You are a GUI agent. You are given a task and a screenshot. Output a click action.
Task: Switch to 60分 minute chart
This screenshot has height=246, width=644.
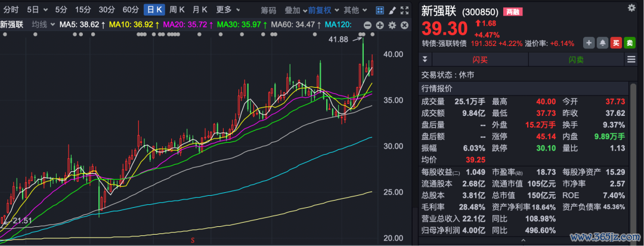[131, 10]
